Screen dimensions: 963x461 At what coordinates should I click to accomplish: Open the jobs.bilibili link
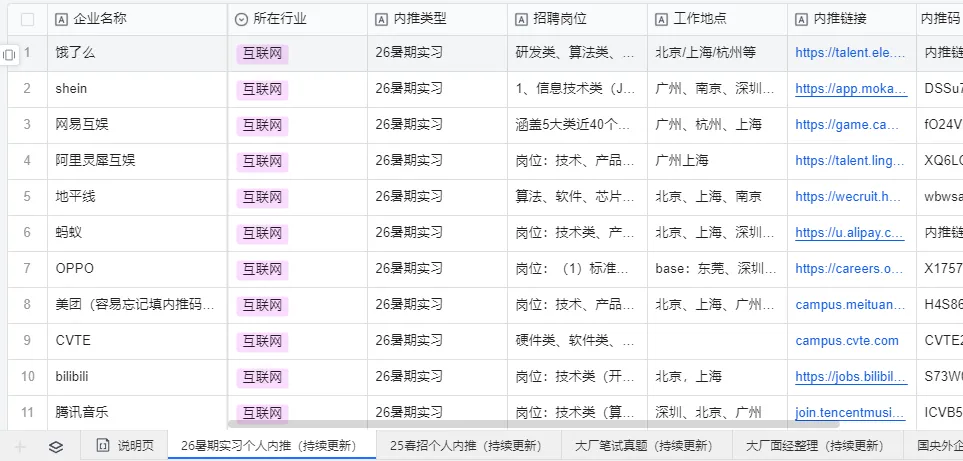click(851, 377)
